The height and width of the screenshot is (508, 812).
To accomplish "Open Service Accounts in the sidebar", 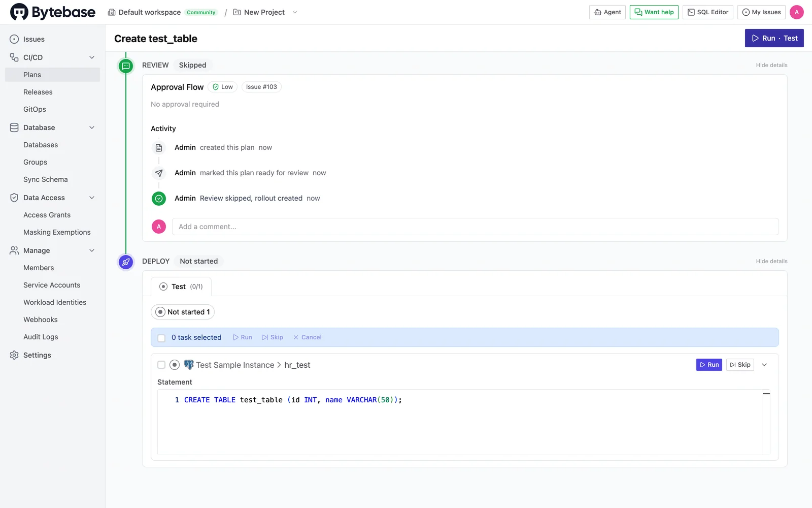I will pos(52,285).
